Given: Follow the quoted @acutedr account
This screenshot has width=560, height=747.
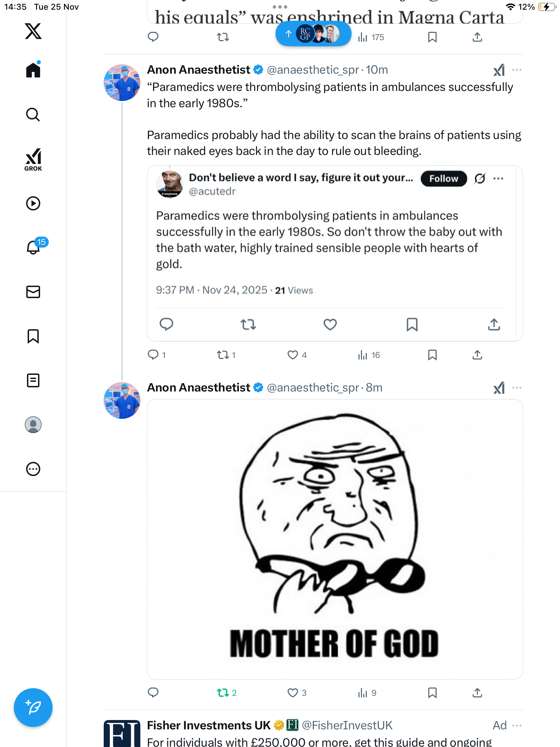Looking at the screenshot, I should coord(444,178).
